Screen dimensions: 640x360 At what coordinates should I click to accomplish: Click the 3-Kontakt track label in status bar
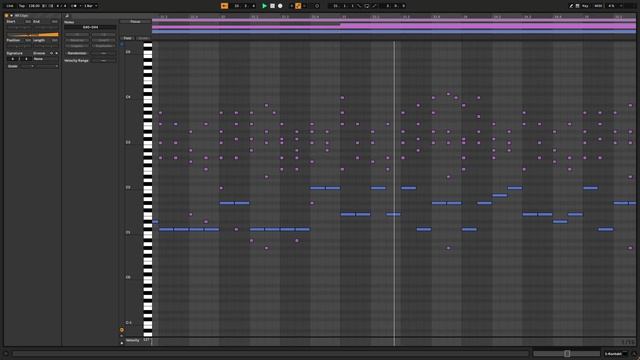click(613, 354)
